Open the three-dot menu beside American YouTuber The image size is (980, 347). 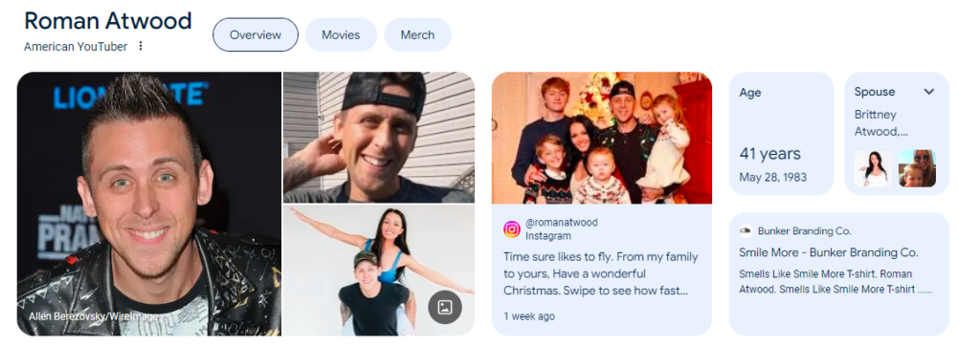141,46
